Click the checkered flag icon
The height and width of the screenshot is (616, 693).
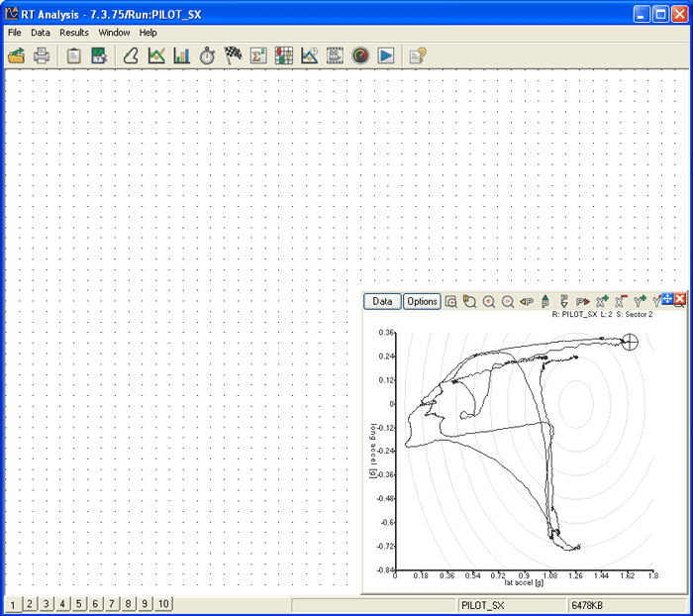pyautogui.click(x=233, y=55)
